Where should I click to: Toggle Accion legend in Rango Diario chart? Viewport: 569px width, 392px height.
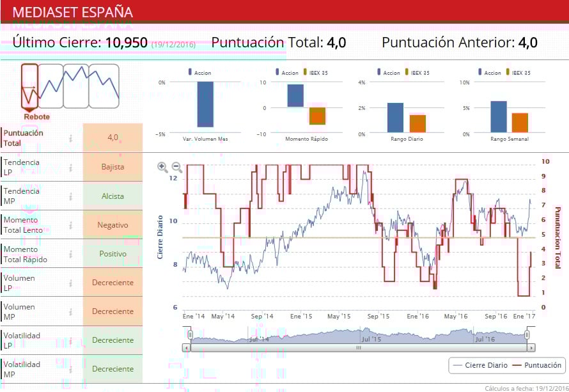point(388,73)
